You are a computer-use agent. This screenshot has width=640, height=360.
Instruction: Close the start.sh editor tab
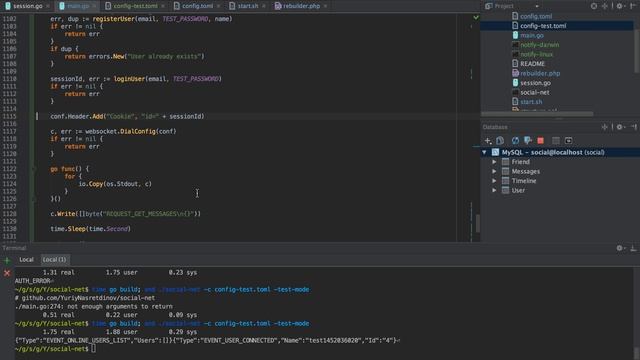click(x=264, y=6)
